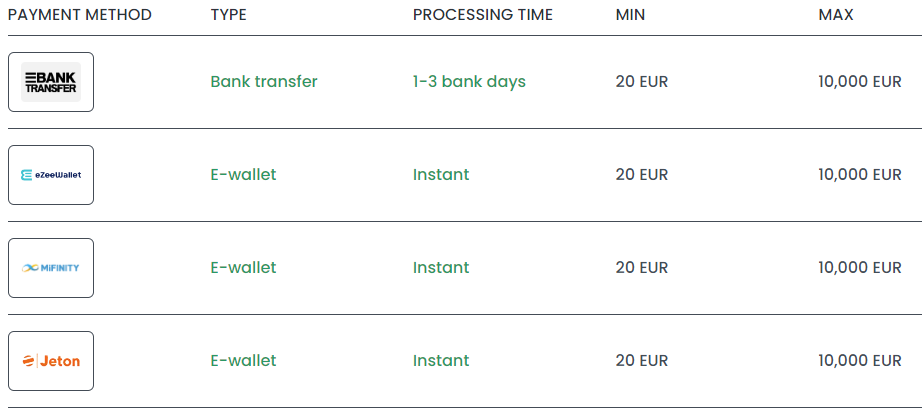
Task: Click 20 EUR minimum in Bank transfer row
Action: point(642,82)
